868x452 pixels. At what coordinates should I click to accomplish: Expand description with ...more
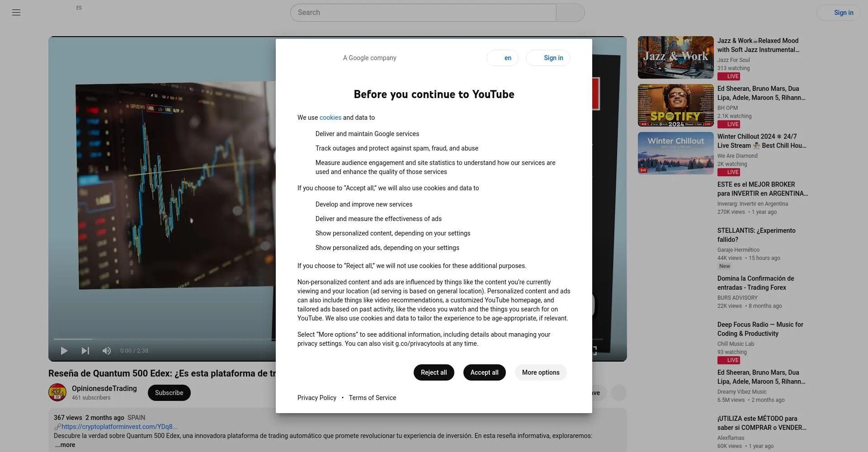pyautogui.click(x=65, y=445)
